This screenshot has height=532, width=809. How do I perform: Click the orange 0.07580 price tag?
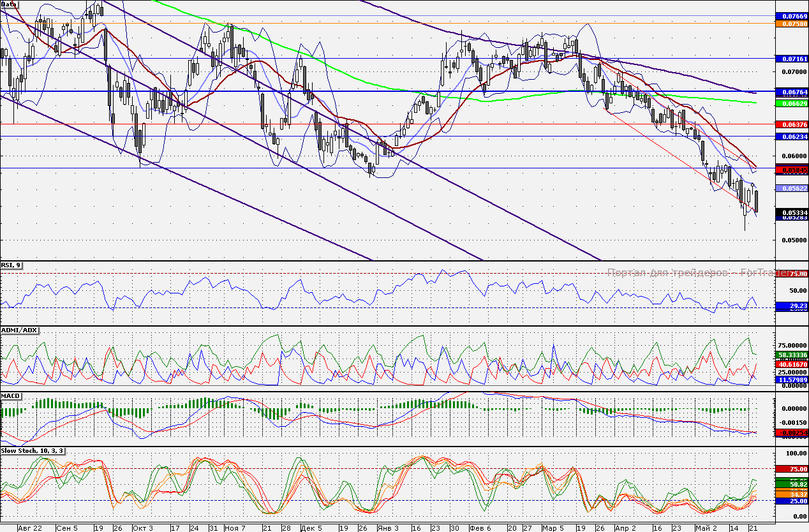pyautogui.click(x=791, y=24)
